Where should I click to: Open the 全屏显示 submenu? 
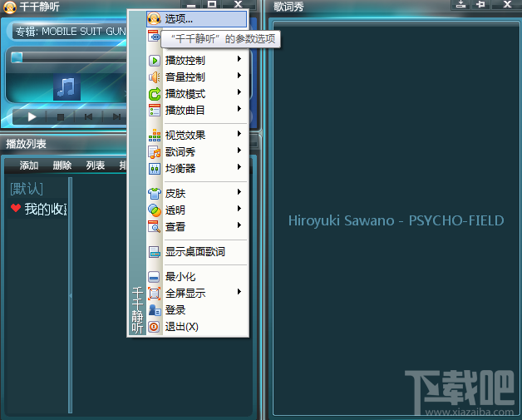[197, 294]
